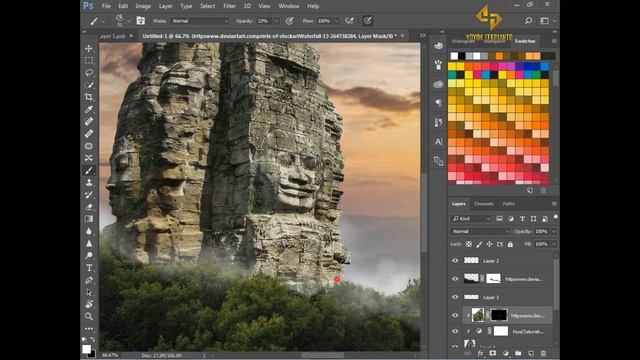Hide Layer 3 visibility eye
The width and height of the screenshot is (640, 360).
(x=455, y=297)
